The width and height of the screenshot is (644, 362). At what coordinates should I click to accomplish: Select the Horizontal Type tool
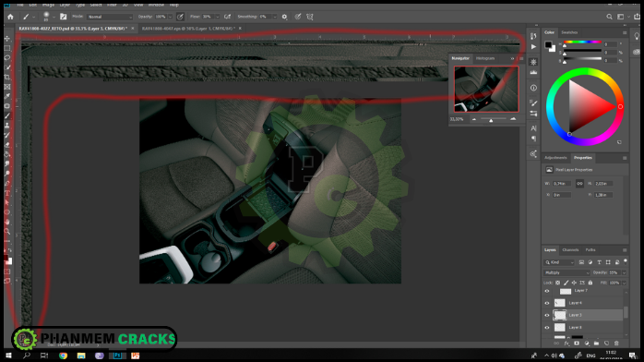[x=7, y=193]
